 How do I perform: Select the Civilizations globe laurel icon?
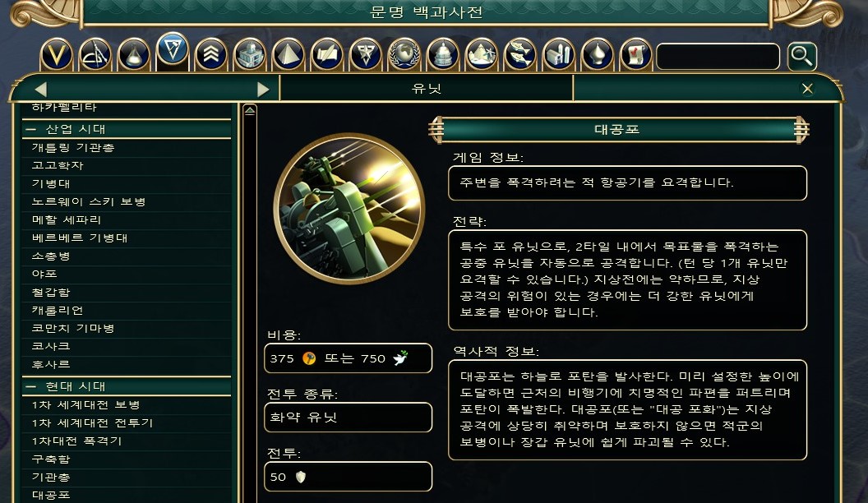tap(404, 55)
